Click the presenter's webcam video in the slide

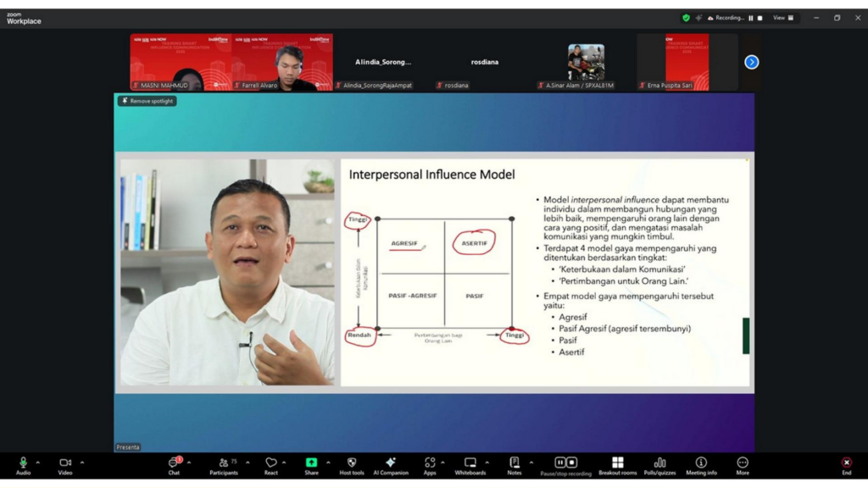click(227, 272)
